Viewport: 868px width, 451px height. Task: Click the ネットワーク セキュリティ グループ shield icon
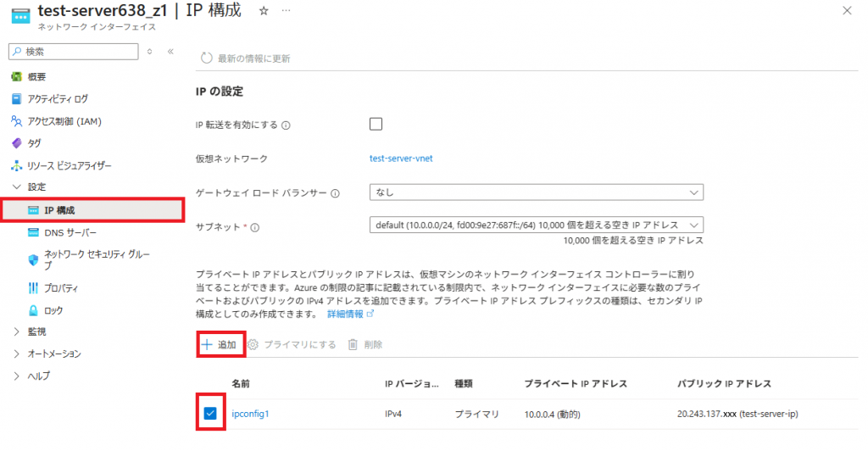(33, 259)
